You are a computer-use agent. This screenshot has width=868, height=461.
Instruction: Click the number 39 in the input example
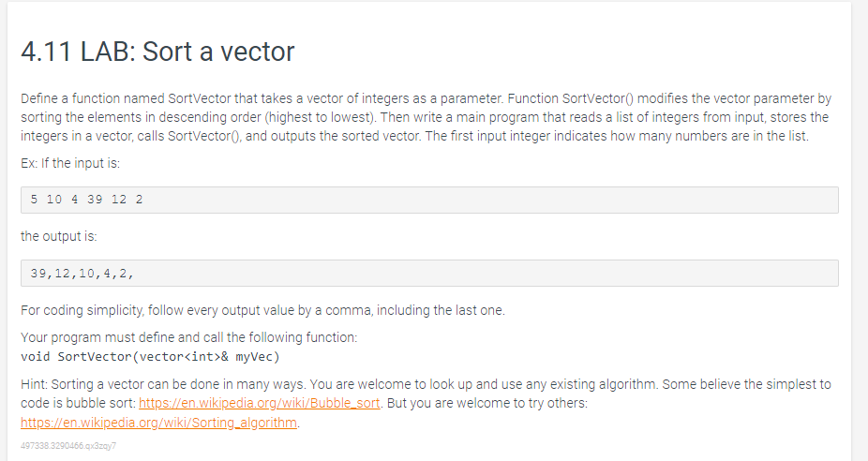point(95,200)
